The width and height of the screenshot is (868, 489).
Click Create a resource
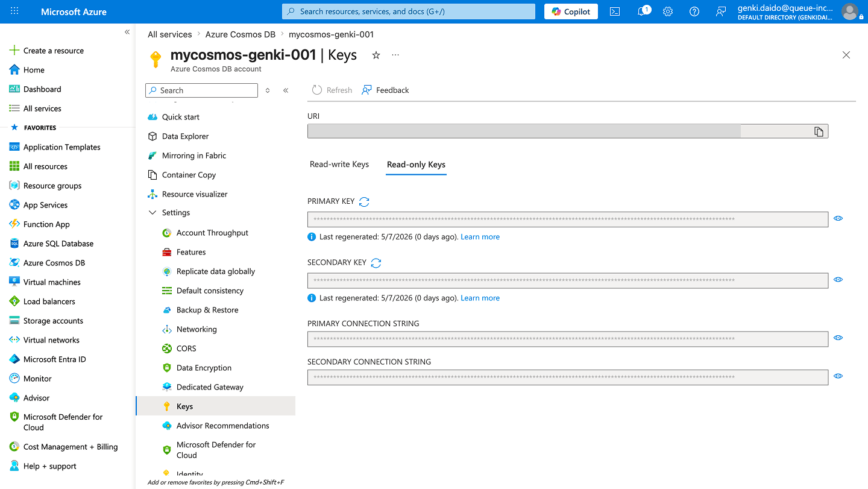coord(46,51)
